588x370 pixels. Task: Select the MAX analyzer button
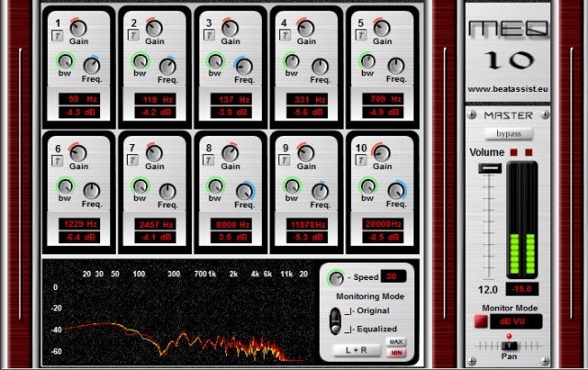396,342
